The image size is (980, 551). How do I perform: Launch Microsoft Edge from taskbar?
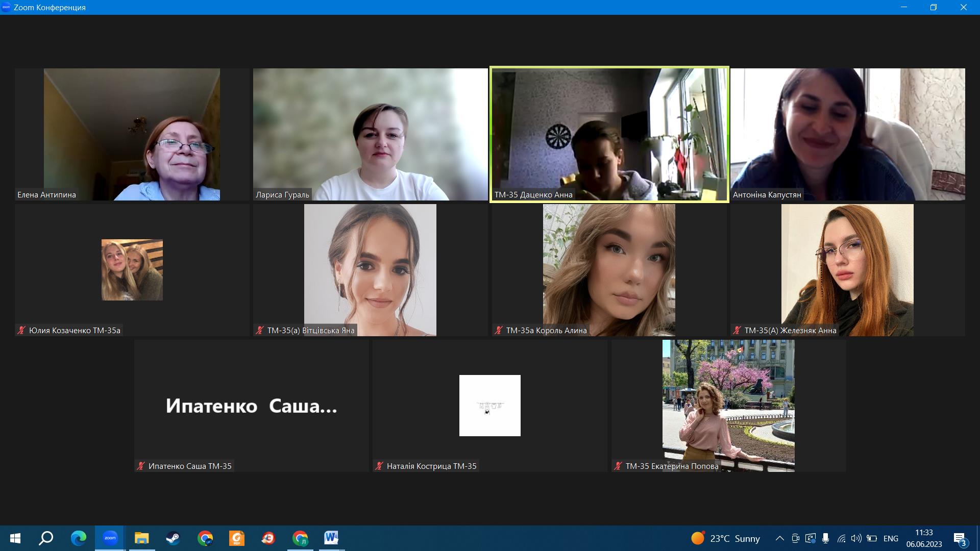pos(79,538)
